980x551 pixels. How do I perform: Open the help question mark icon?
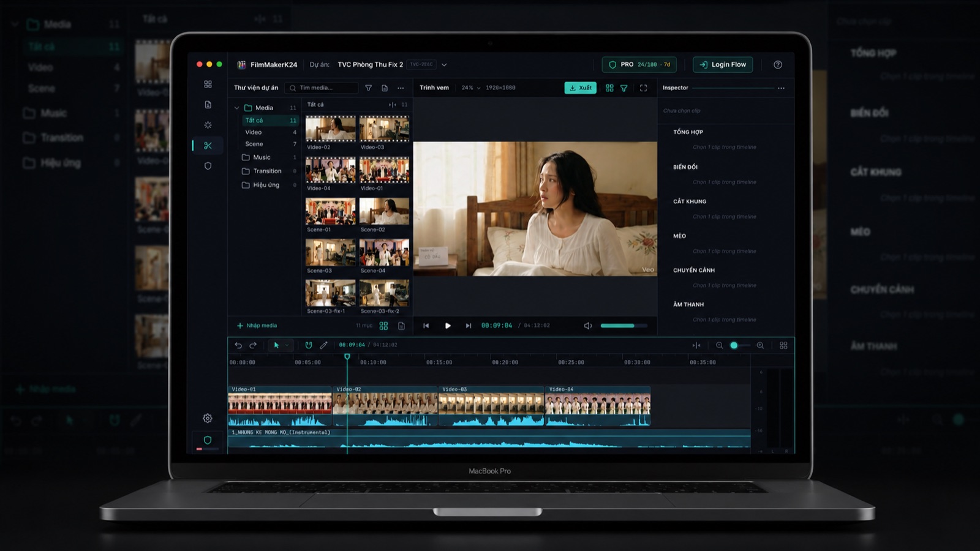click(x=778, y=64)
